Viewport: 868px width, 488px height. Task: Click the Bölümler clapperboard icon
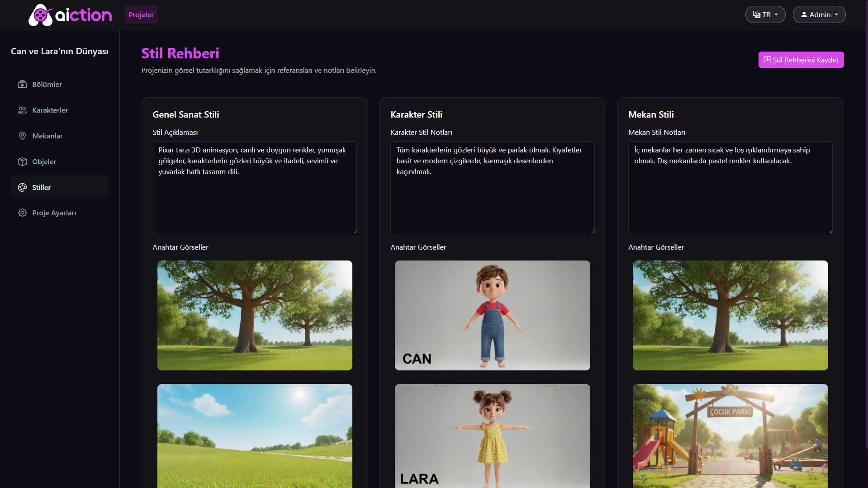click(22, 85)
